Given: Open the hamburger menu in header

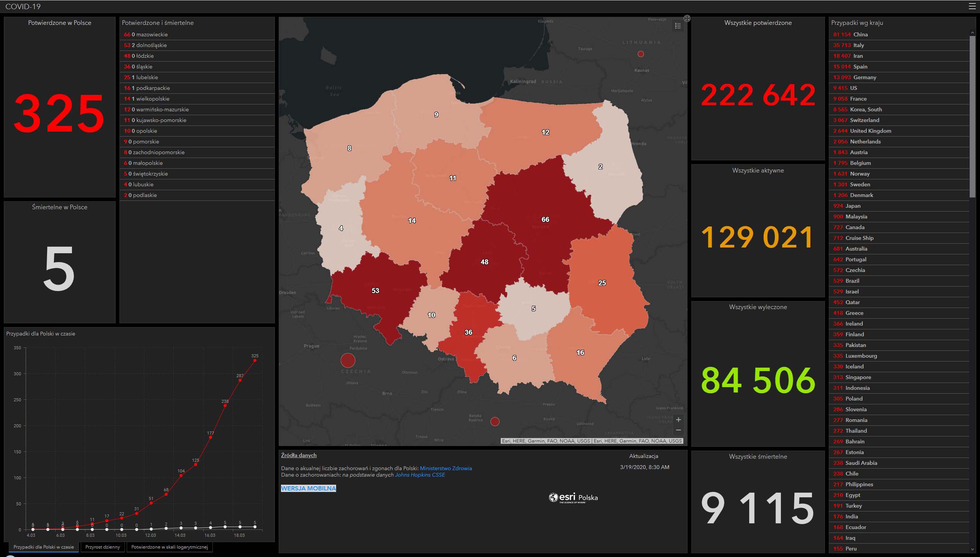Looking at the screenshot, I should point(972,6).
